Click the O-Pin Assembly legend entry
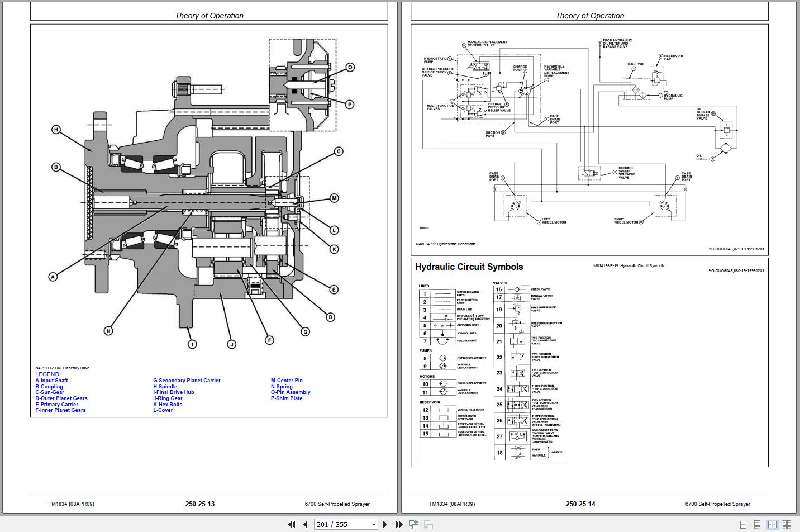The height and width of the screenshot is (532, 800). [291, 392]
